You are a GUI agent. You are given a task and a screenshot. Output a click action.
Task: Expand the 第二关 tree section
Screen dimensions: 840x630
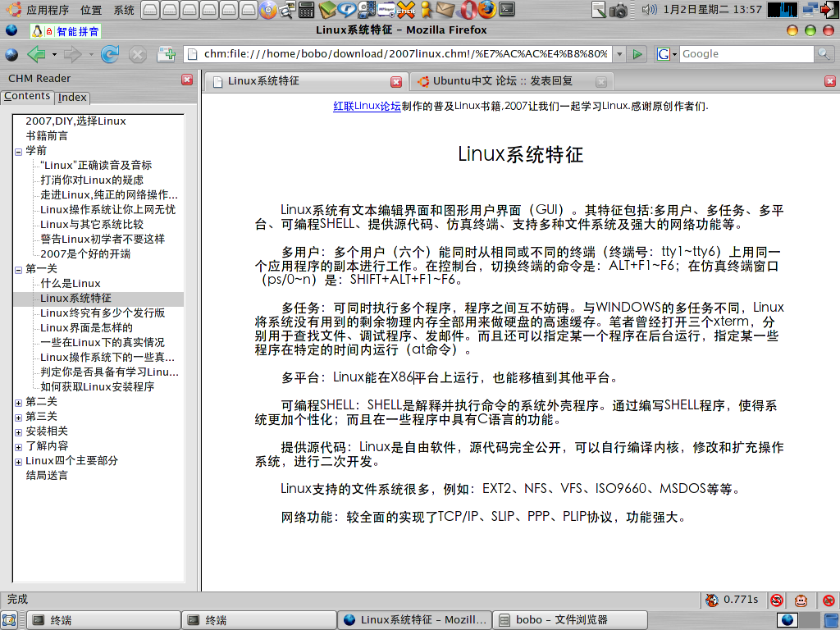[18, 403]
